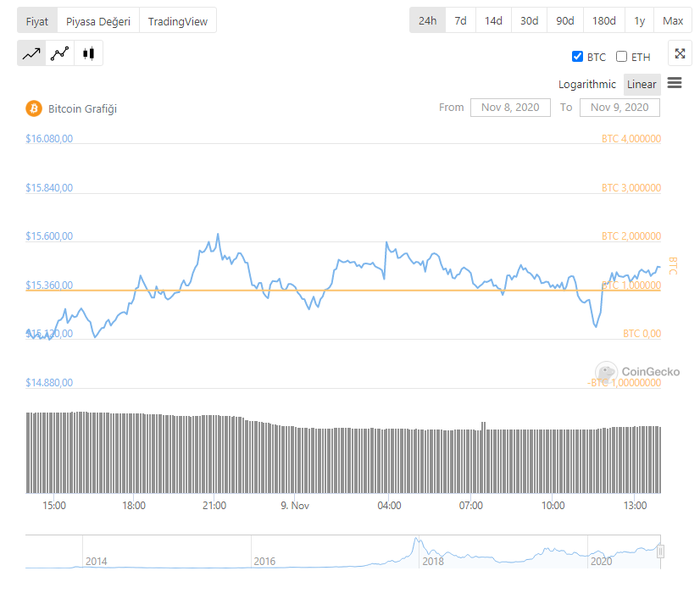Select the Linear scale button

[642, 84]
